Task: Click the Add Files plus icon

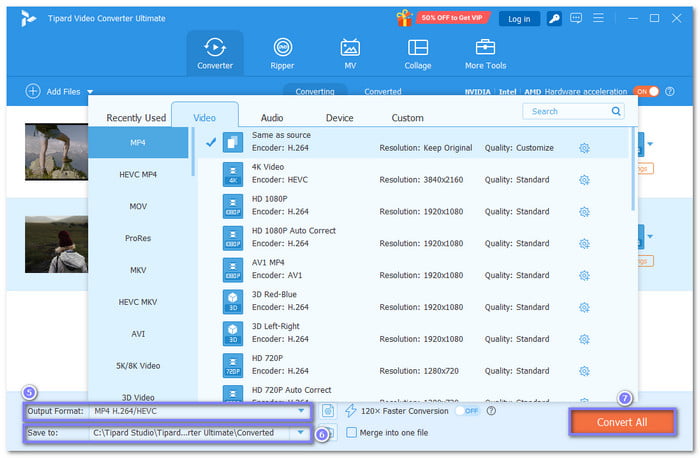Action: click(x=33, y=91)
